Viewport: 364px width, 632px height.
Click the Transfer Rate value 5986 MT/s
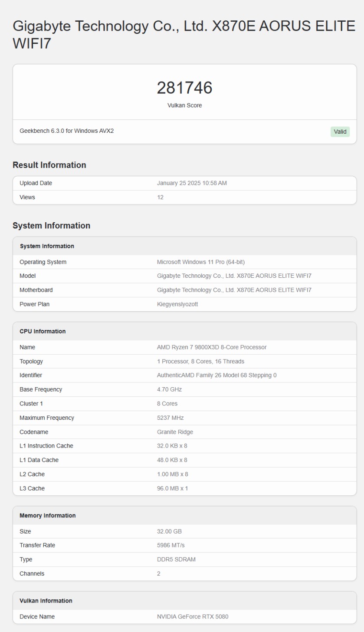click(x=171, y=545)
